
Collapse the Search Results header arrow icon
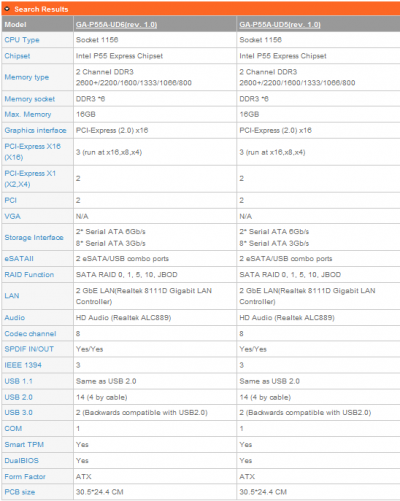(x=7, y=9)
